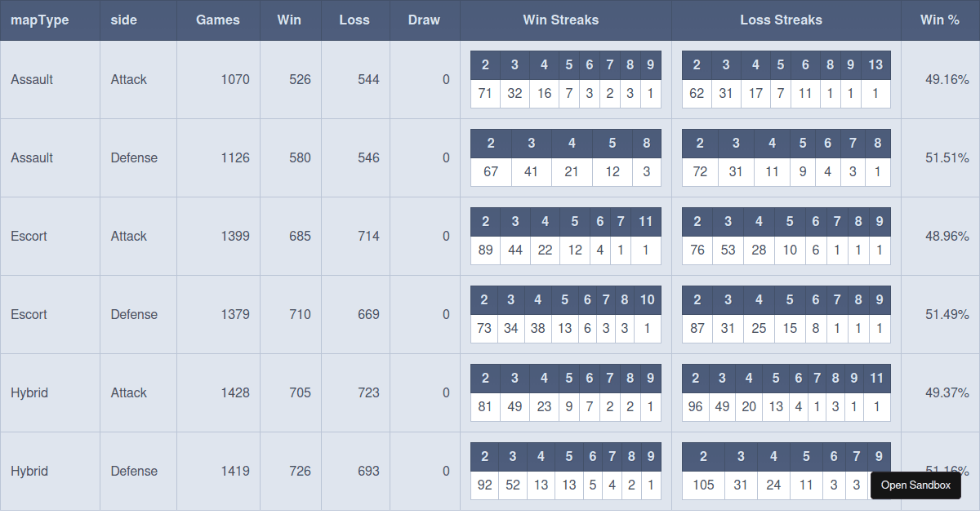The height and width of the screenshot is (514, 980).
Task: Click the Win column header
Action: (x=289, y=20)
